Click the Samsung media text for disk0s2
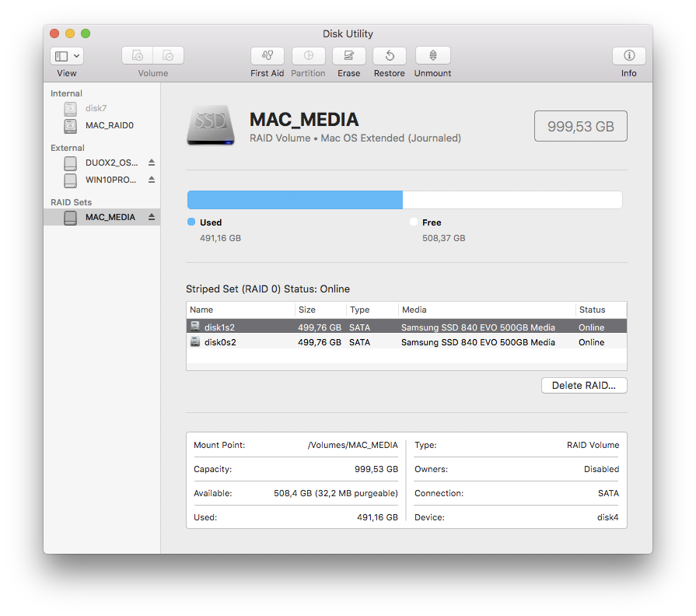This screenshot has height=616, width=696. click(x=478, y=342)
